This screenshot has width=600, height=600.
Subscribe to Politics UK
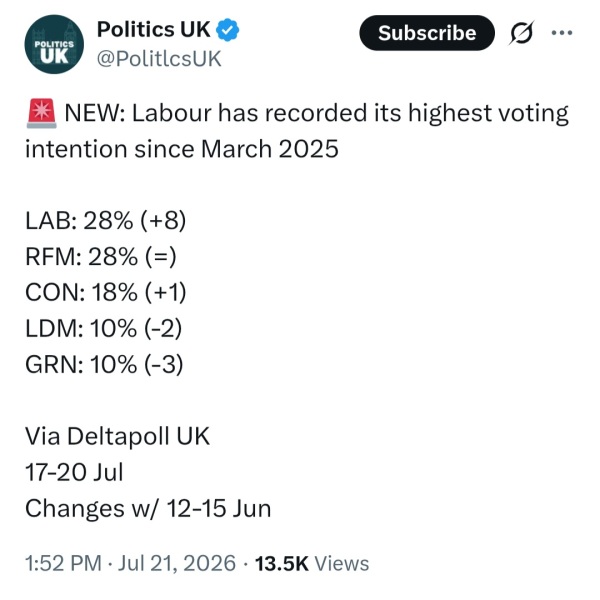(427, 33)
